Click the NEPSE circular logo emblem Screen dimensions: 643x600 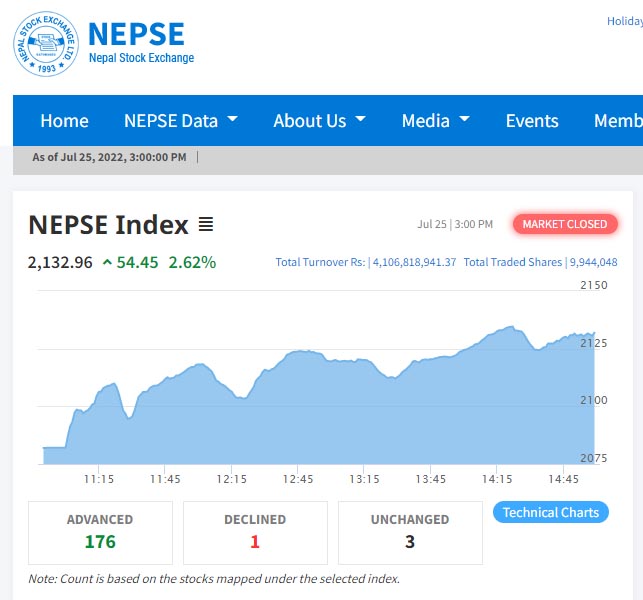pos(44,43)
